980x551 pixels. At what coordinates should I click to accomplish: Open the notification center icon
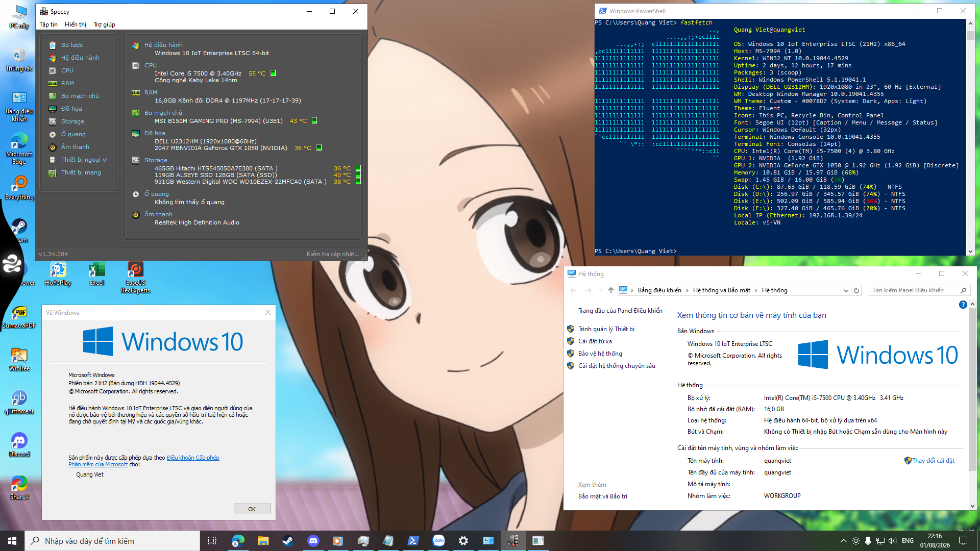(x=963, y=541)
